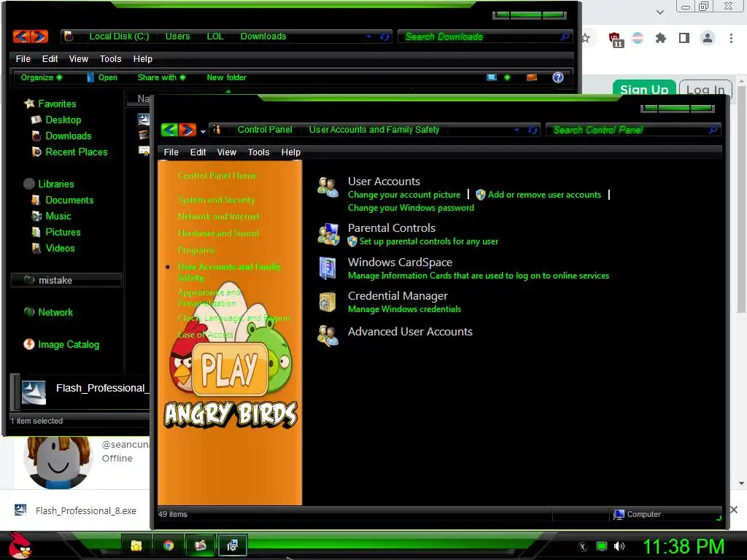747x560 pixels.
Task: Open Pictures library
Action: click(x=63, y=232)
